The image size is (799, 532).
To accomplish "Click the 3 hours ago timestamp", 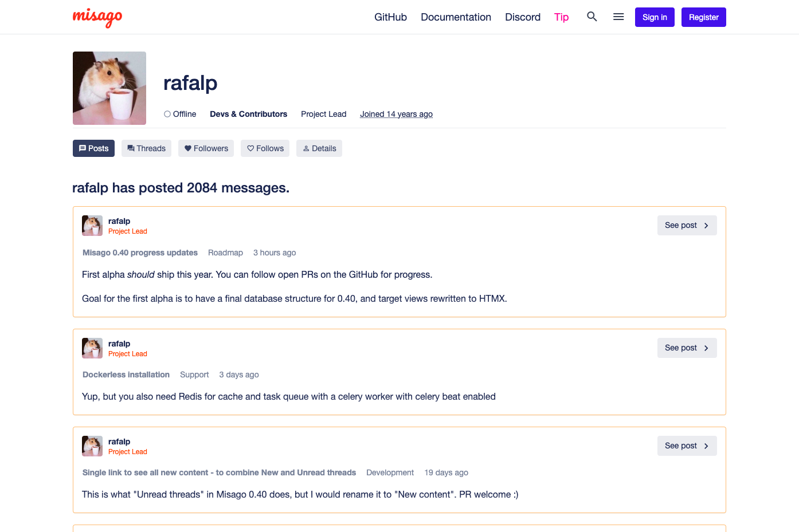I will click(275, 253).
